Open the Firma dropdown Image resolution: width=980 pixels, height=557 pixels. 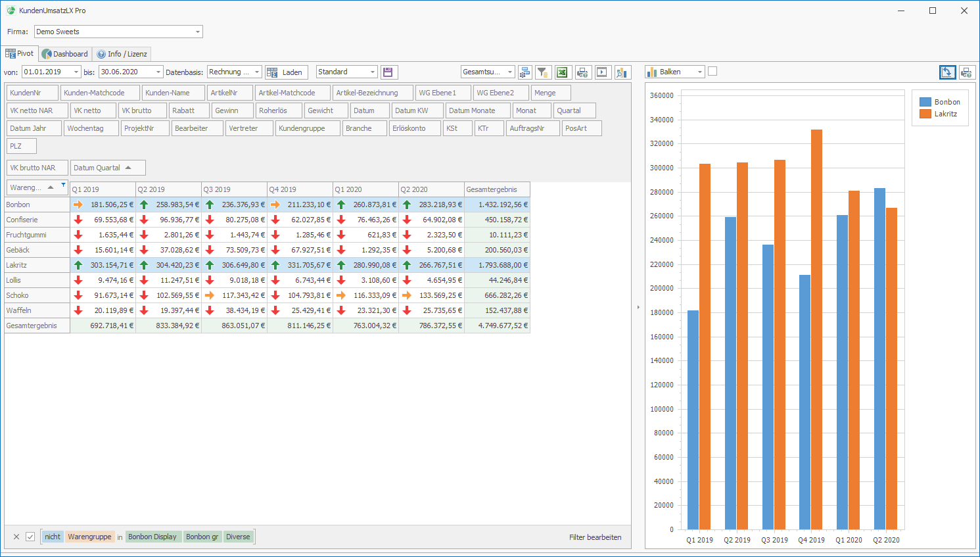pyautogui.click(x=197, y=32)
